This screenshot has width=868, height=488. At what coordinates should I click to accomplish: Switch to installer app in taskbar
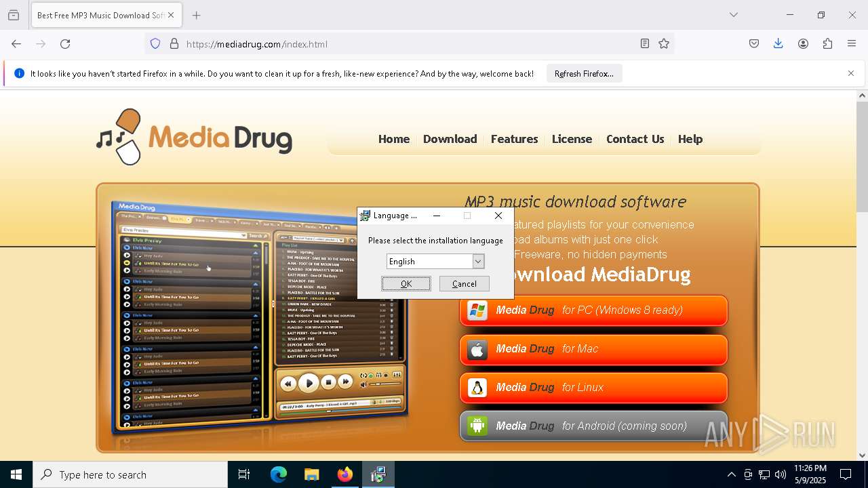pos(378,474)
